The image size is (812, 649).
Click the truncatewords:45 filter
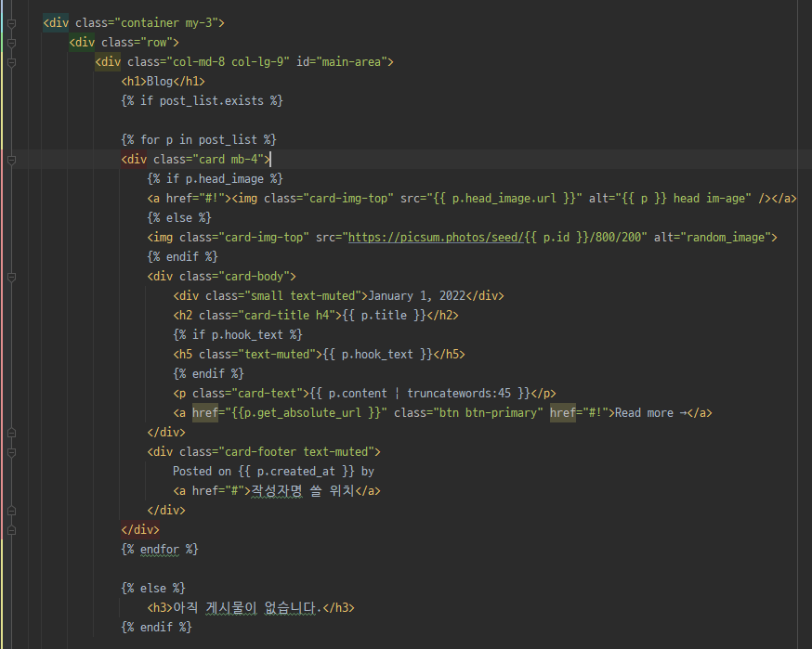coord(459,394)
